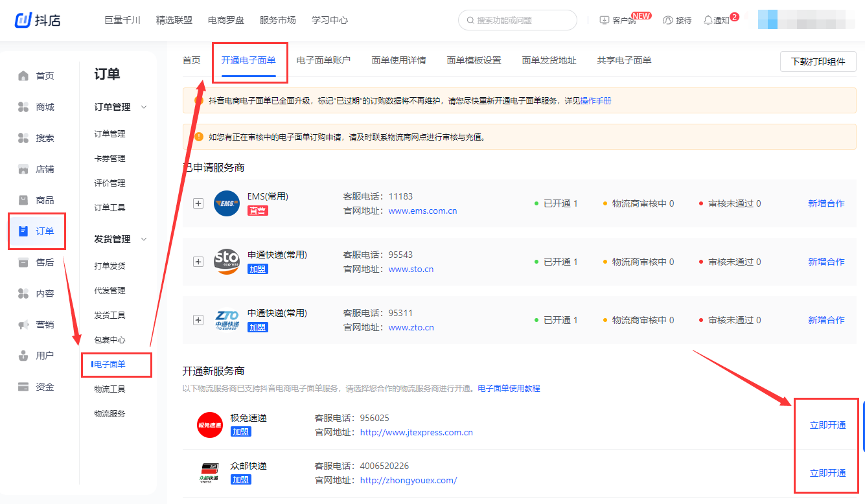Open www.zto.cn link
Viewport: 865px width, 504px height.
411,327
